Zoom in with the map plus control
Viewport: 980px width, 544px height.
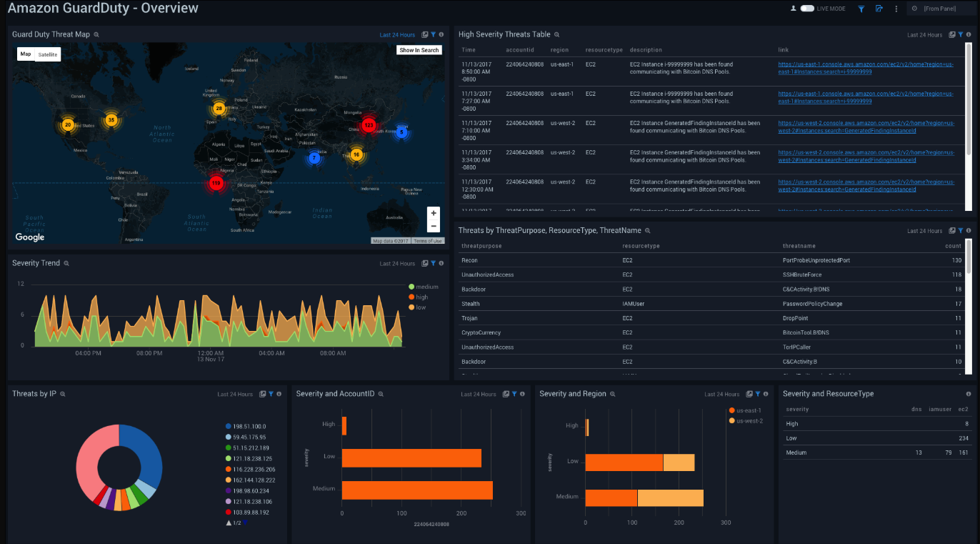pos(433,212)
